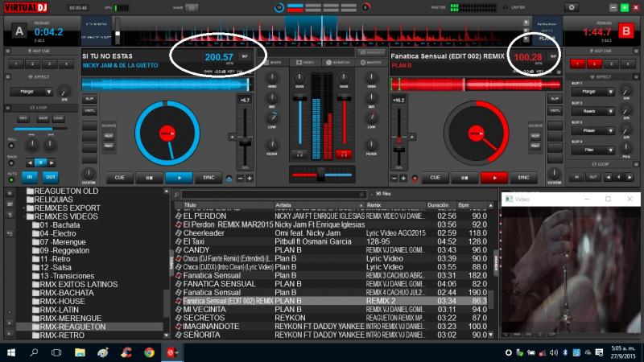Select the MI VECINITA track row

pos(332,310)
